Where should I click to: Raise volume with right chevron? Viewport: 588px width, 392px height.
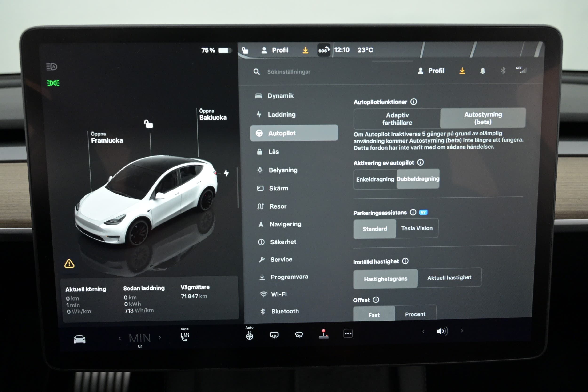pyautogui.click(x=462, y=330)
